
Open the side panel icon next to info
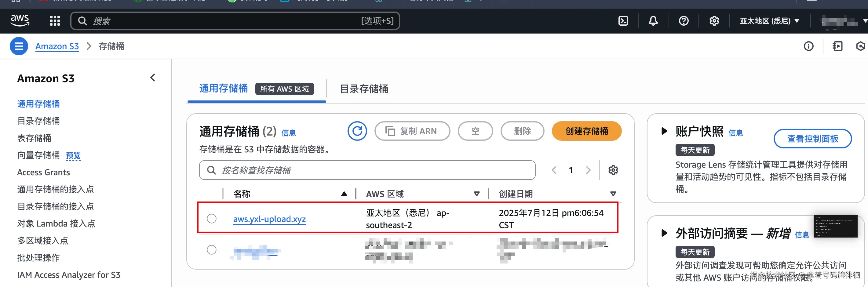(x=837, y=46)
